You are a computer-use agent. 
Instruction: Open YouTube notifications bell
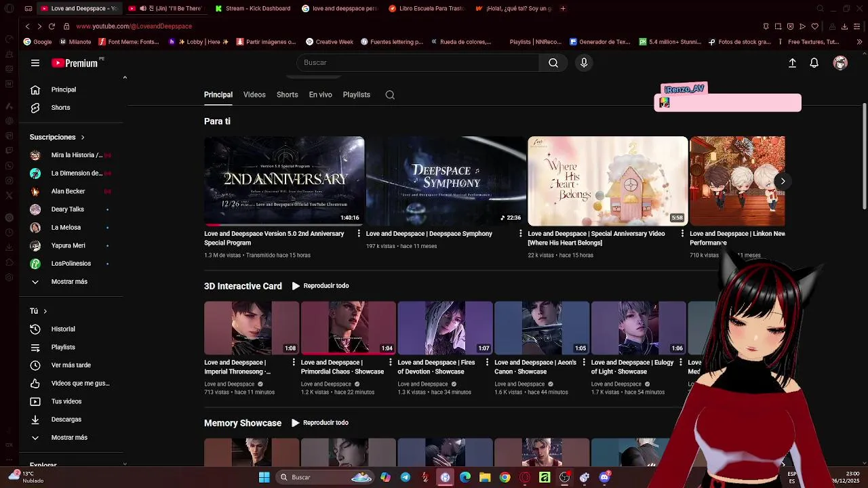click(x=814, y=63)
